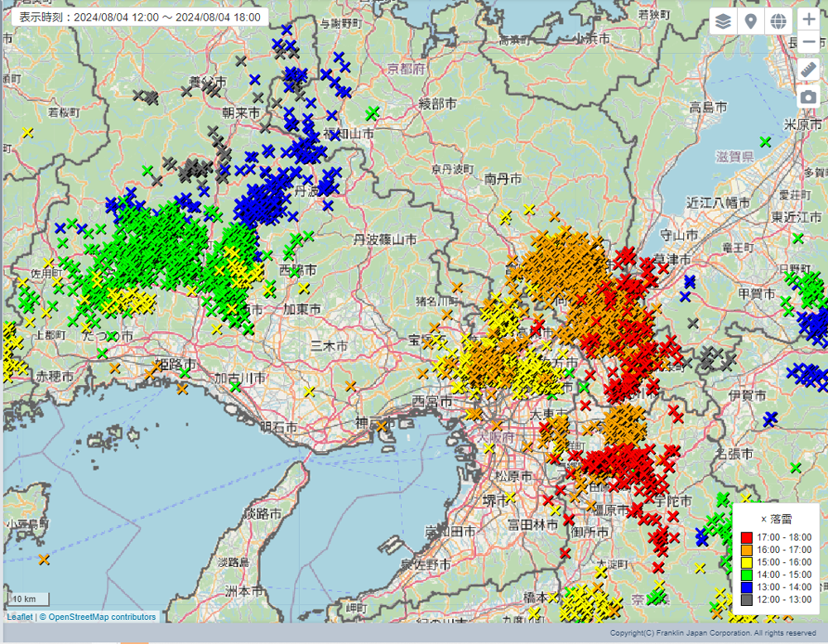The width and height of the screenshot is (828, 644).
Task: Click the 神戸市 city label on map
Action: coord(368,421)
